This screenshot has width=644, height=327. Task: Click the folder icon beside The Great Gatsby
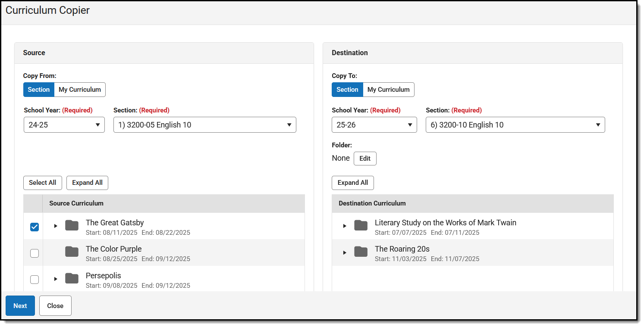(x=72, y=225)
